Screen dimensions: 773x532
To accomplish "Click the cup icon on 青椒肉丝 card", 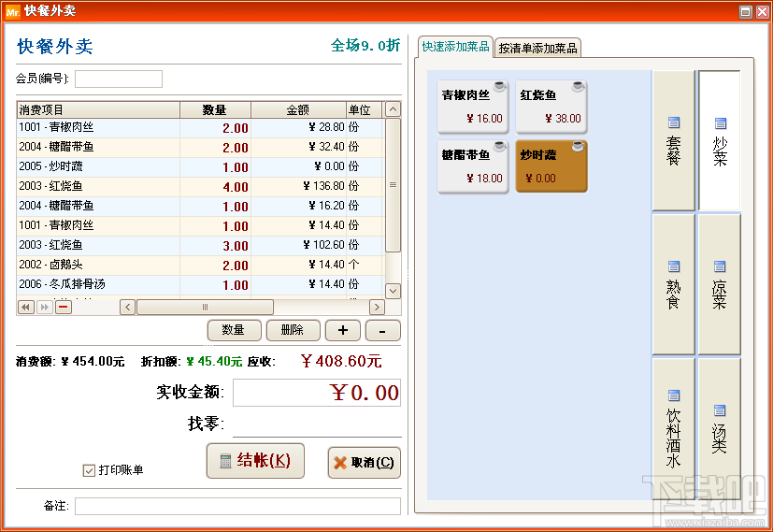I will point(499,87).
